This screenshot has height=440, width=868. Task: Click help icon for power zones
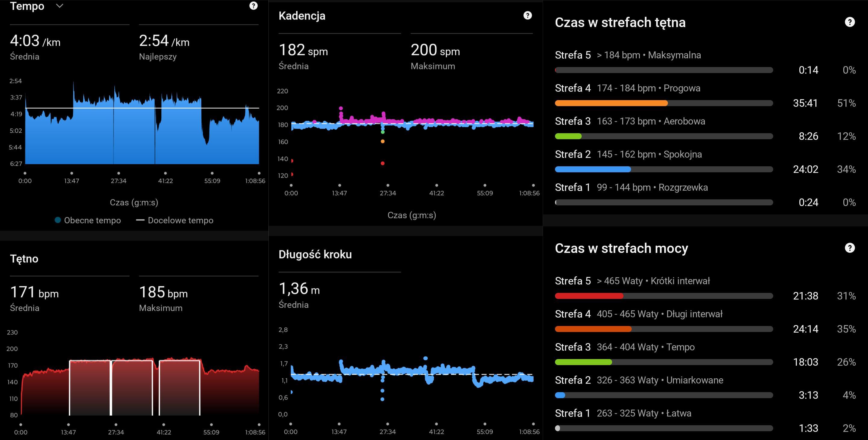(x=849, y=248)
